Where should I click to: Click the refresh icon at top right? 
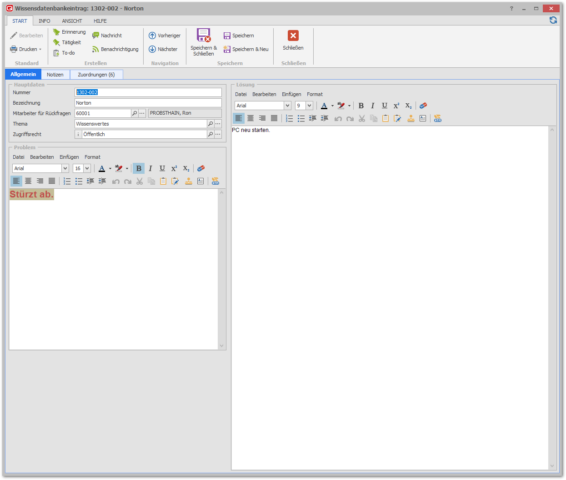553,20
